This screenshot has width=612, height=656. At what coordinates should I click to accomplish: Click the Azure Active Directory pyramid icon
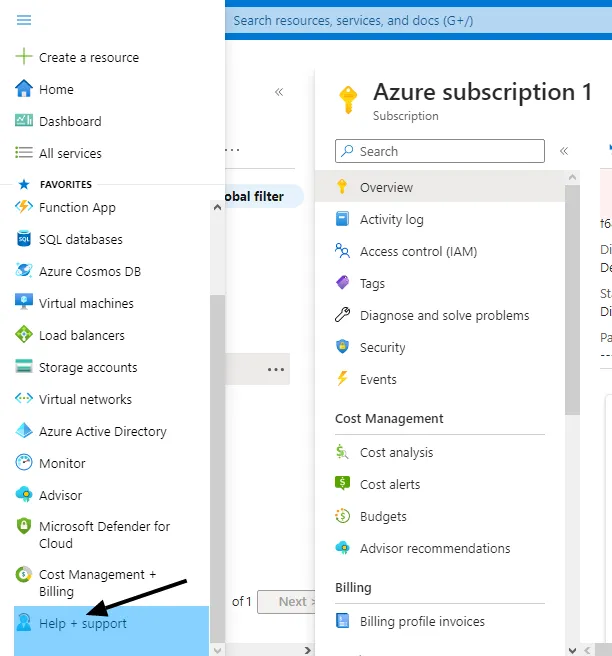click(x=24, y=430)
